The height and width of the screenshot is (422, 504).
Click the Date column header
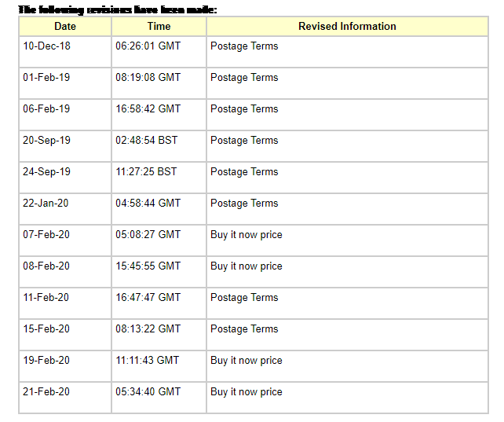pyautogui.click(x=65, y=27)
